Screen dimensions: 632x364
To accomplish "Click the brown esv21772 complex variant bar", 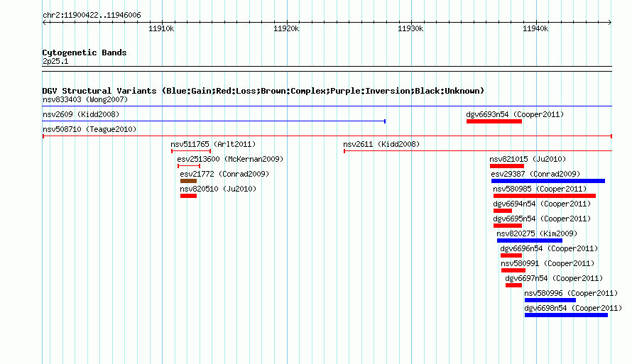I will 188,181.
